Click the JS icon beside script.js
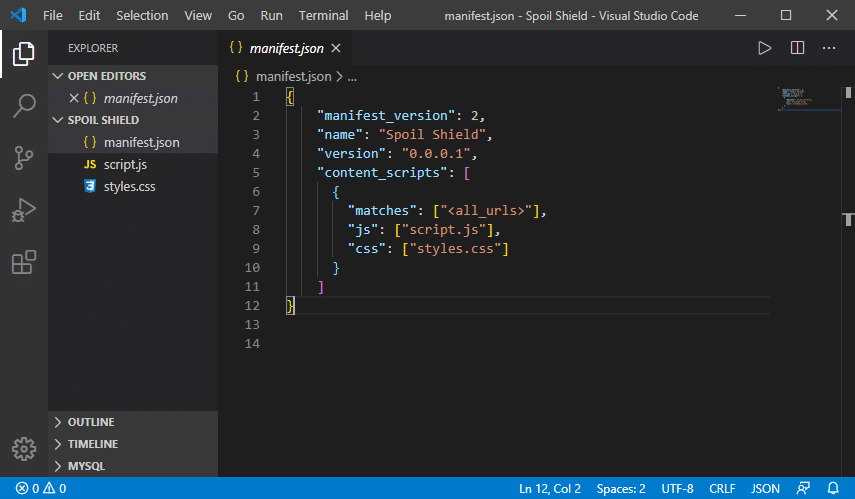 pyautogui.click(x=90, y=164)
